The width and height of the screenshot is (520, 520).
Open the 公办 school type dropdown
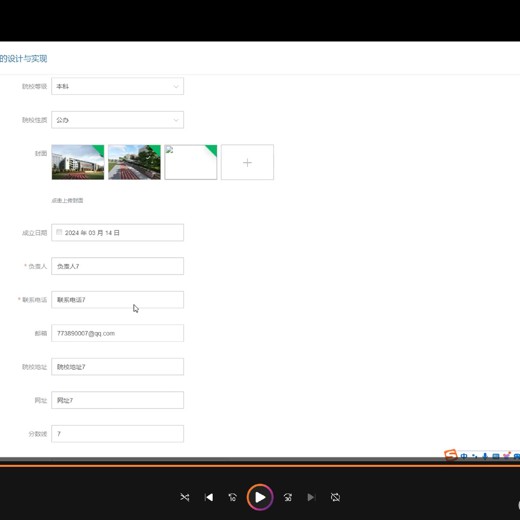point(117,120)
